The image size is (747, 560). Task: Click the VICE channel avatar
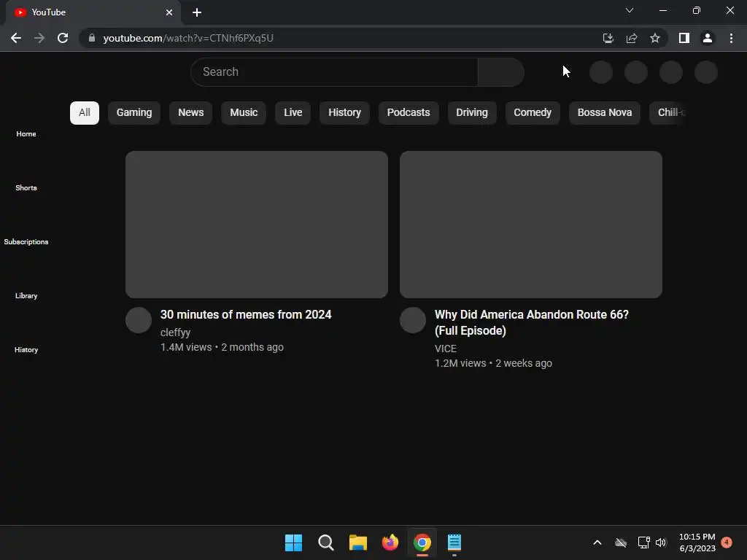(413, 320)
